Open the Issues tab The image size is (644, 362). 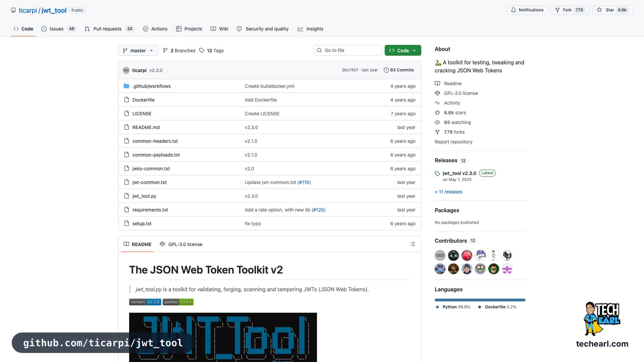pyautogui.click(x=58, y=29)
